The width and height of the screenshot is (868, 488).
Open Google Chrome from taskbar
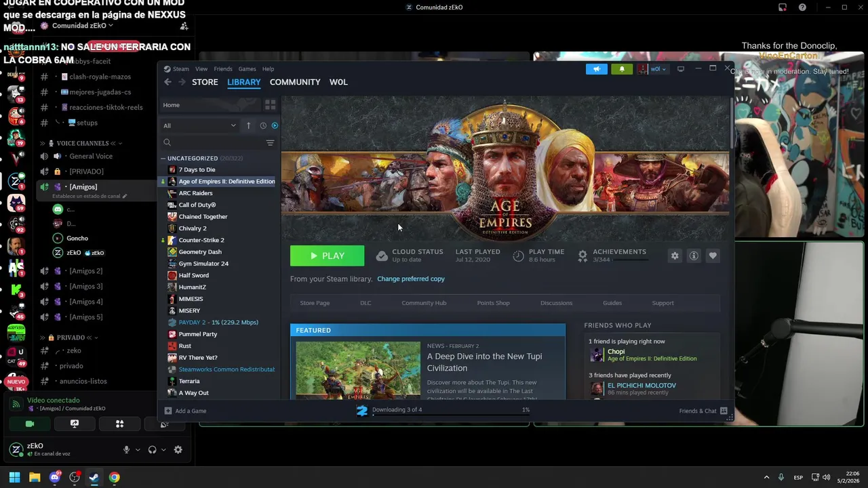[115, 477]
